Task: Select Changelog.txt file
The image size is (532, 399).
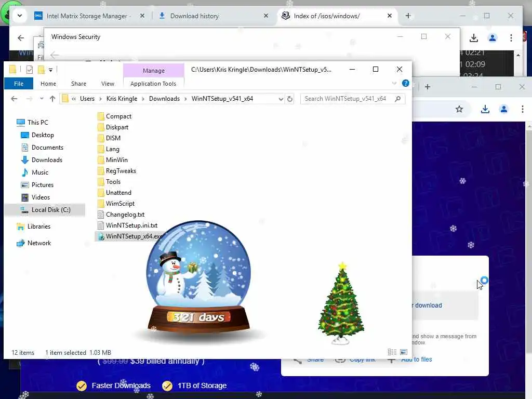Action: click(x=121, y=215)
